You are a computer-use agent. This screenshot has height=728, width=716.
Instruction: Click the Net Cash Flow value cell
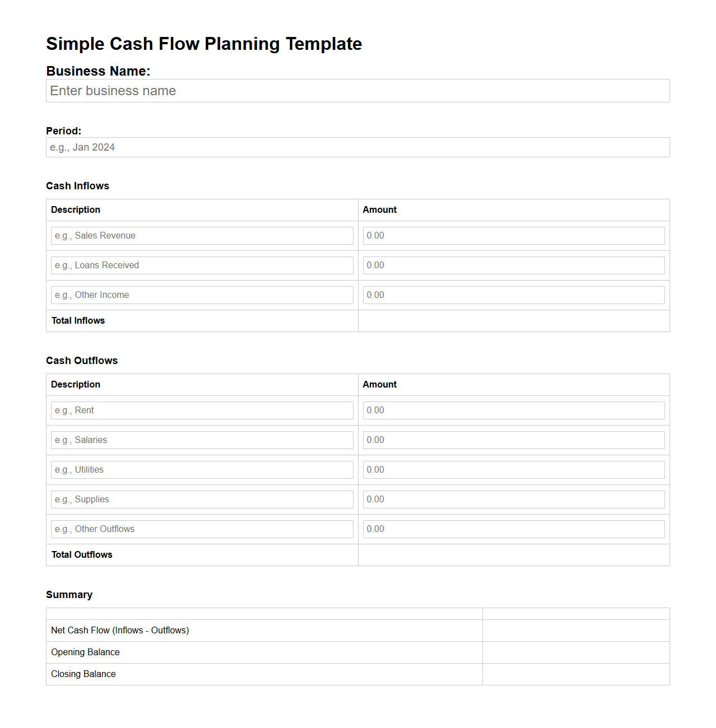pyautogui.click(x=576, y=630)
